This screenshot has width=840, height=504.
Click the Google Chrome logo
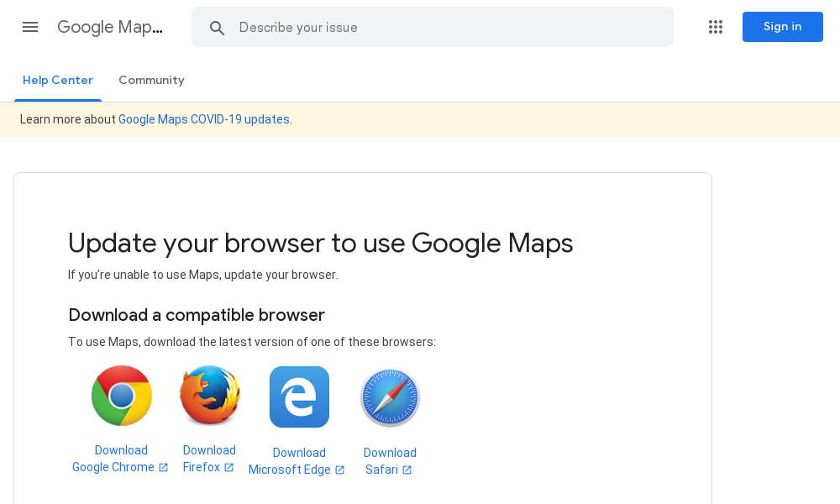click(x=122, y=396)
